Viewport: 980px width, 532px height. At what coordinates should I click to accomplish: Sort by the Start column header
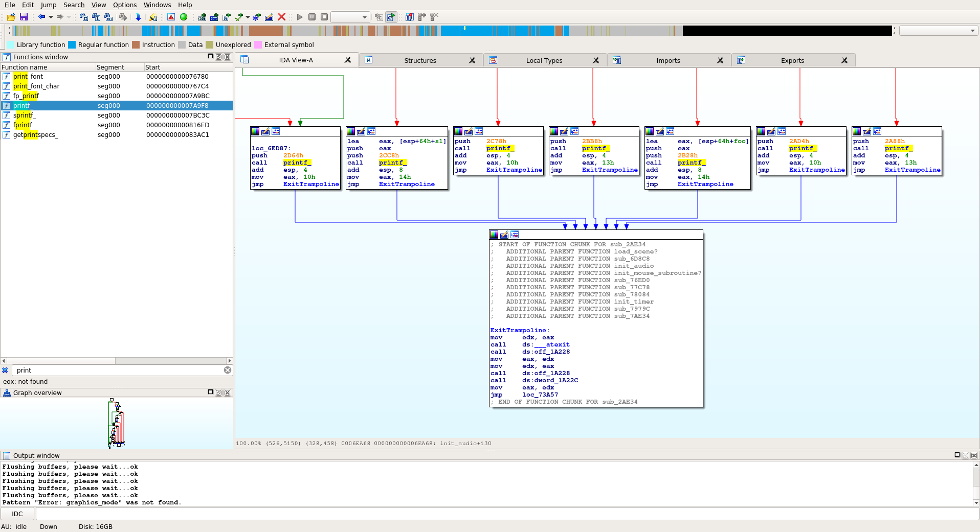pyautogui.click(x=188, y=67)
